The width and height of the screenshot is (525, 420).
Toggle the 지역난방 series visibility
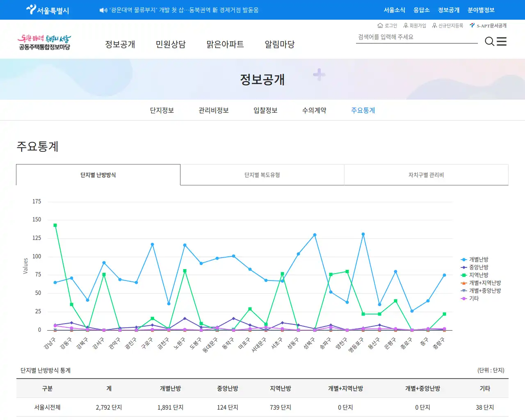click(x=478, y=275)
